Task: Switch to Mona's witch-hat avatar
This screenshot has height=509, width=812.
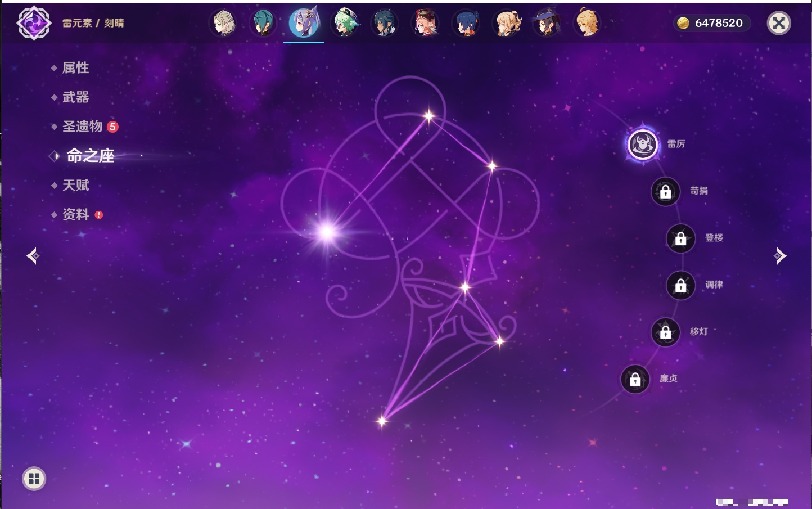Action: click(x=547, y=23)
